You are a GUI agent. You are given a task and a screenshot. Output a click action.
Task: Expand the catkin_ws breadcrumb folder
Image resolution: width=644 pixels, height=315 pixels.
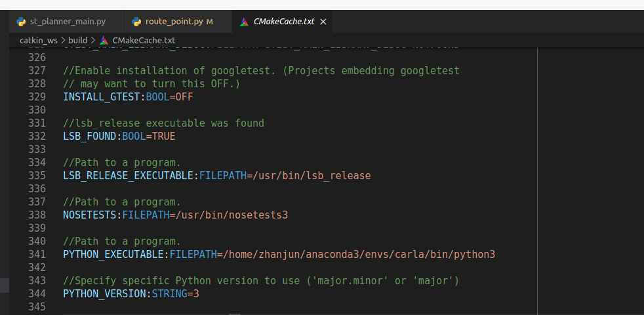click(38, 40)
